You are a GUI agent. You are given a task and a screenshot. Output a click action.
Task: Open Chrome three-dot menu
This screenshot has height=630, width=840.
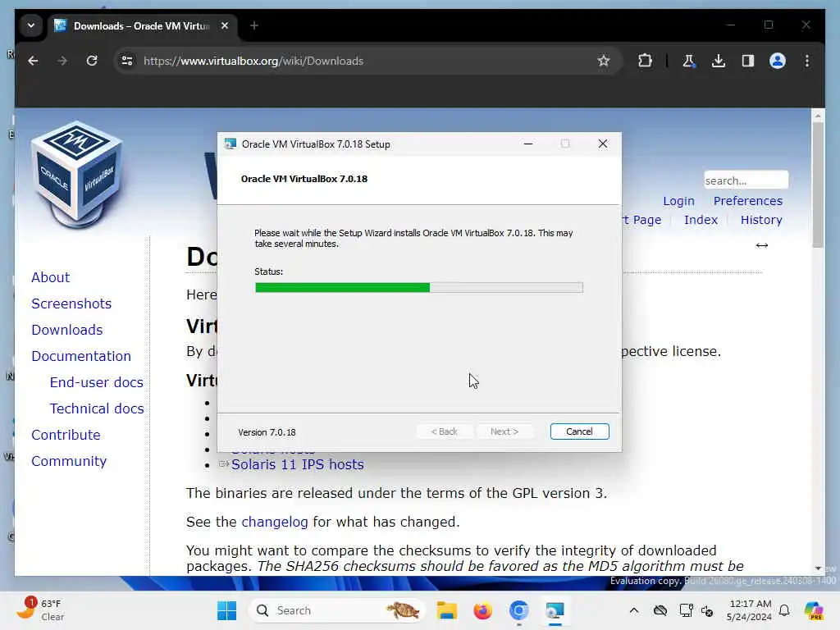coord(807,61)
